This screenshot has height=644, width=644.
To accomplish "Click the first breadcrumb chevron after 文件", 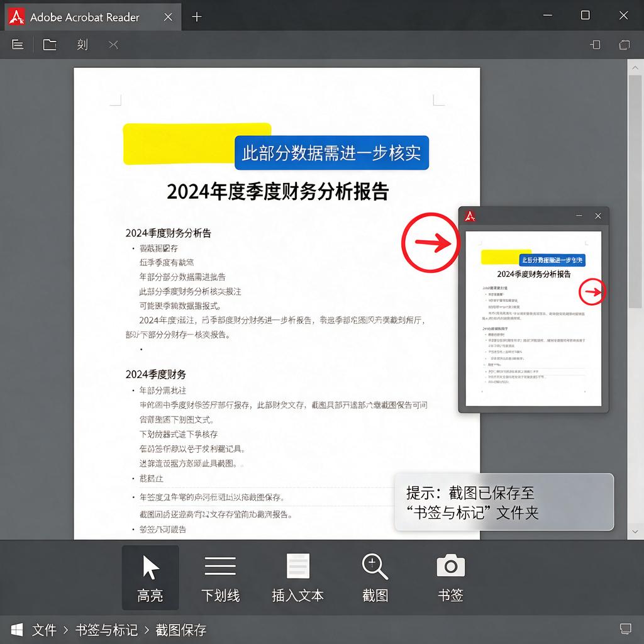I will point(65,630).
